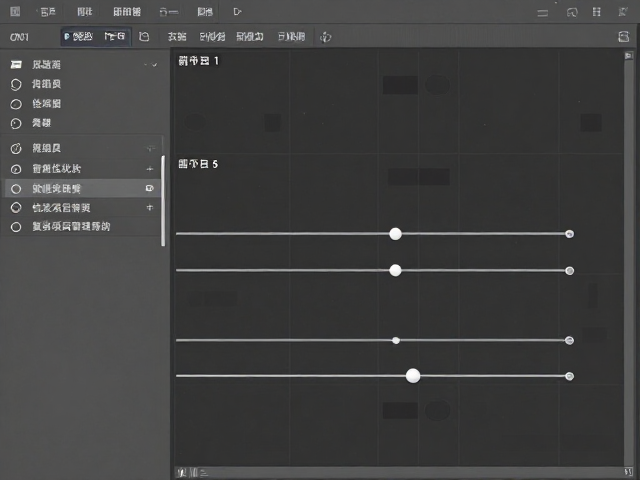This screenshot has height=480, width=640.
Task: Click the circular arrows icon after the toolbar tabs
Action: [325, 37]
